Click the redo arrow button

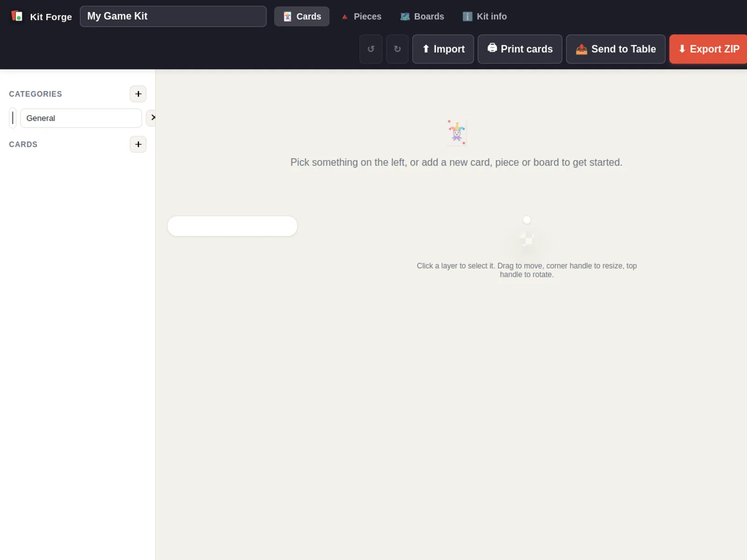coord(397,49)
